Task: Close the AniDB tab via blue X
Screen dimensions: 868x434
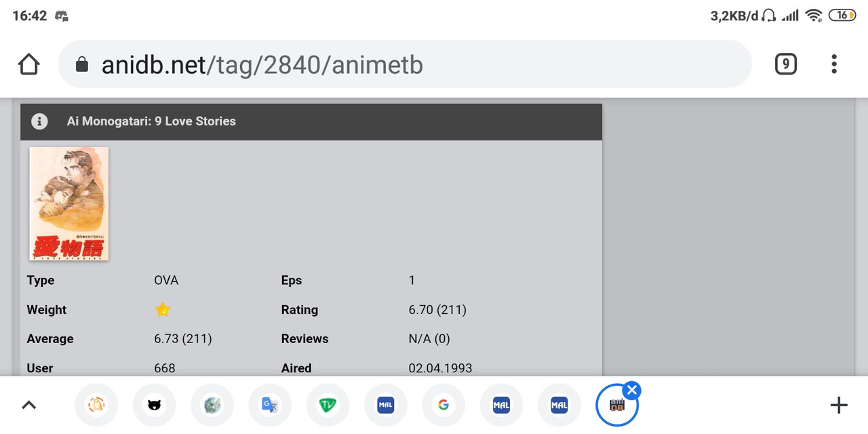Action: pyautogui.click(x=632, y=389)
